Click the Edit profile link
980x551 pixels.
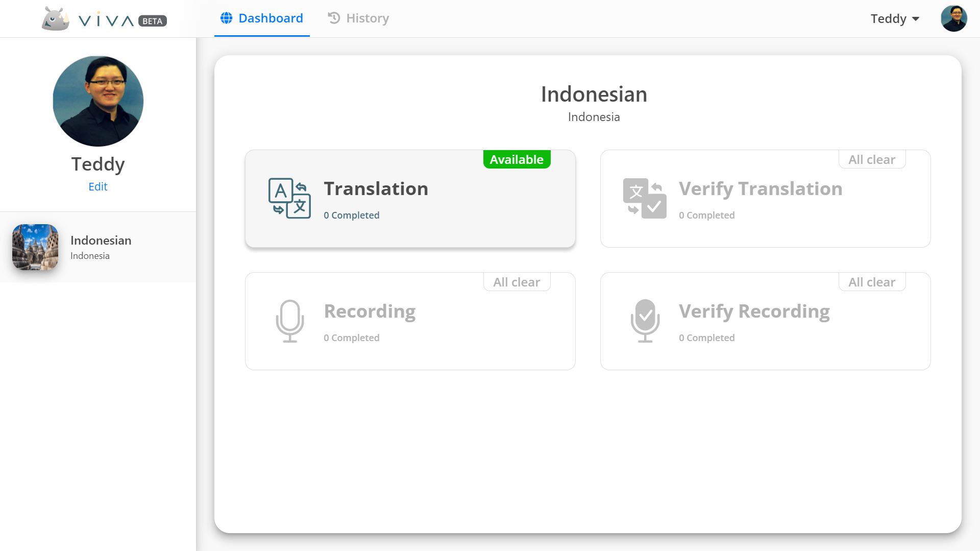coord(98,186)
